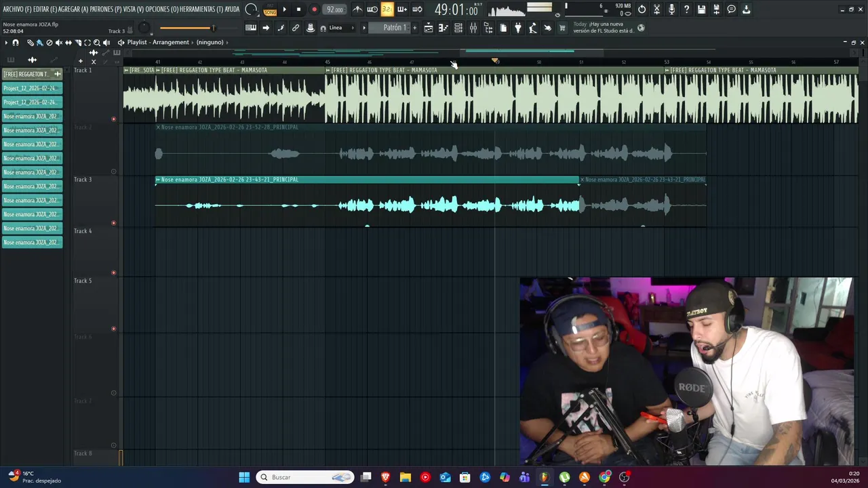Image resolution: width=868 pixels, height=488 pixels.
Task: Click the arrow step-edit icon in toolbar
Action: tap(266, 28)
